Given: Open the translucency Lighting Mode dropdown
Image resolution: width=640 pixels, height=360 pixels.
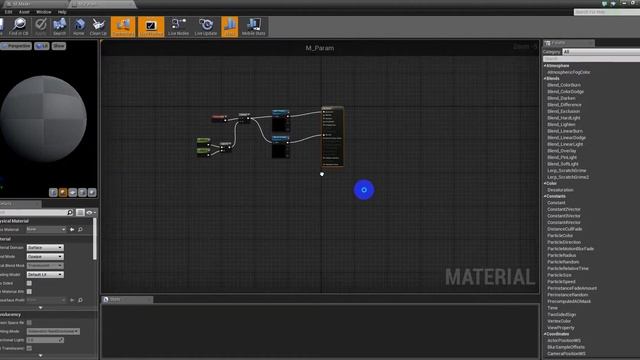Looking at the screenshot, I should tap(53, 331).
